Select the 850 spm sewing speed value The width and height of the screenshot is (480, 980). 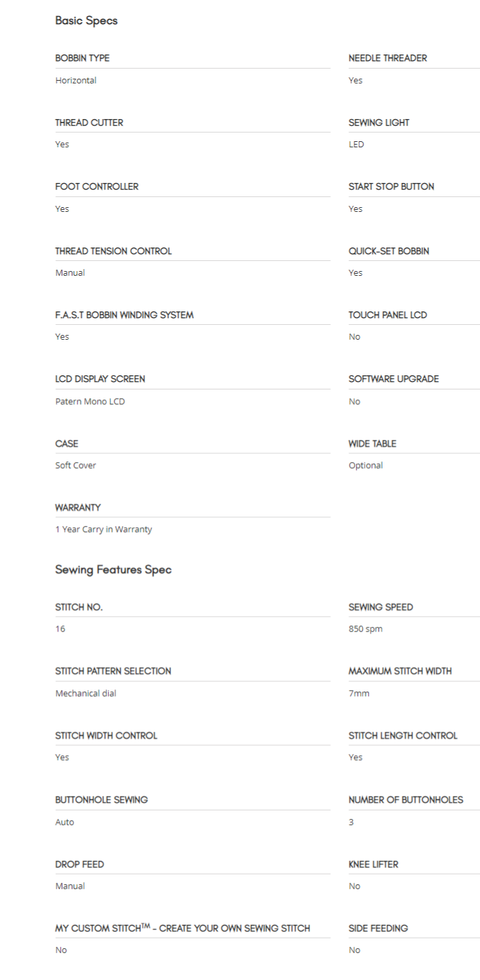coord(365,629)
